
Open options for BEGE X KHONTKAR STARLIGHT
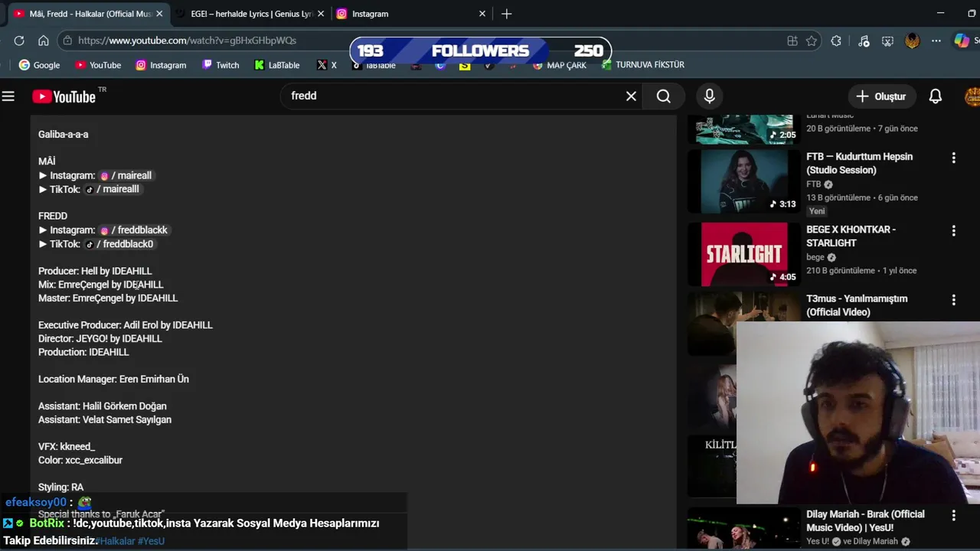point(953,230)
